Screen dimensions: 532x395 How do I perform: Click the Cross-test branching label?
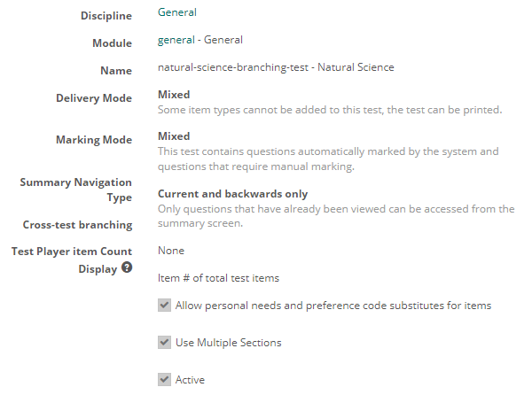[x=77, y=224]
